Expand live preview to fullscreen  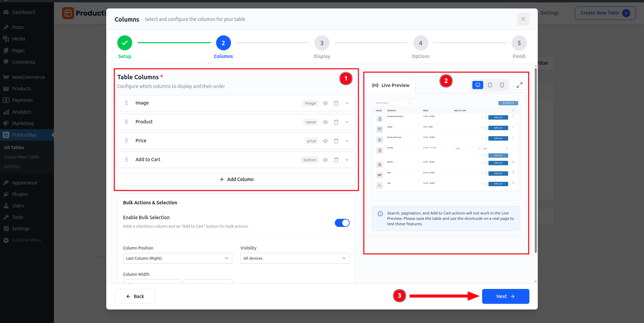[519, 85]
